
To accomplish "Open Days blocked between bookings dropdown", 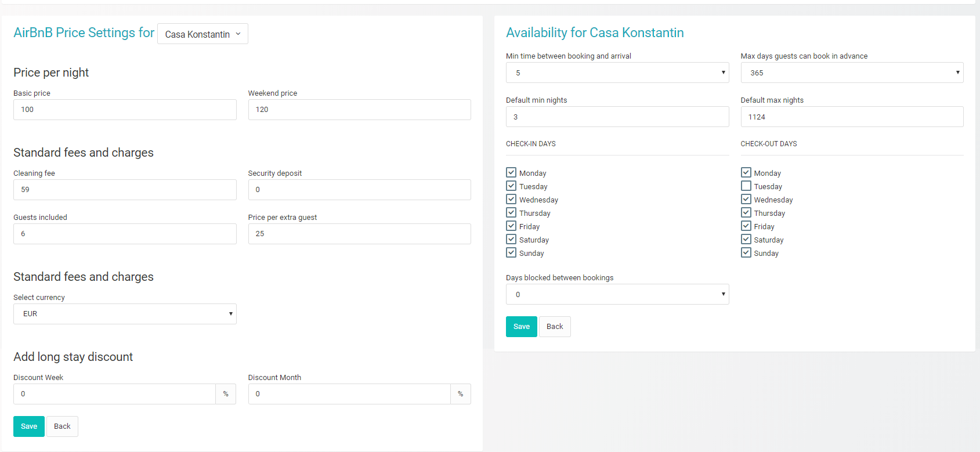I will click(617, 294).
